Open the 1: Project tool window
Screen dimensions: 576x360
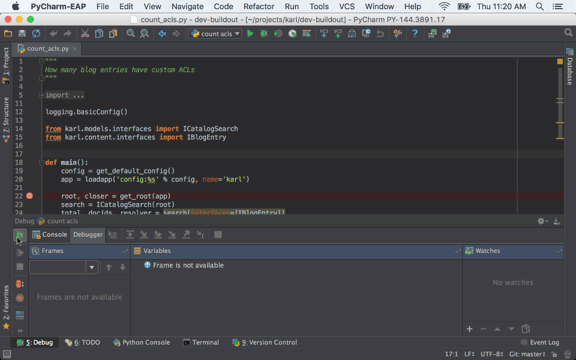click(6, 66)
